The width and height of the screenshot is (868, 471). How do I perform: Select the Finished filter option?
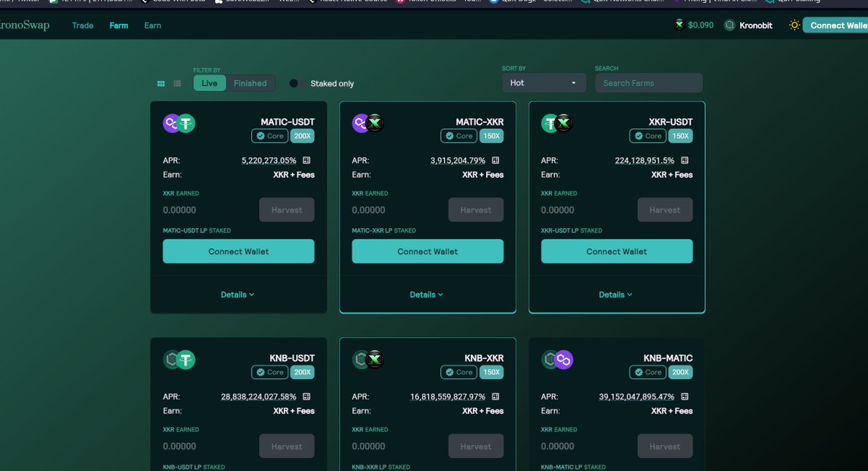[x=250, y=83]
